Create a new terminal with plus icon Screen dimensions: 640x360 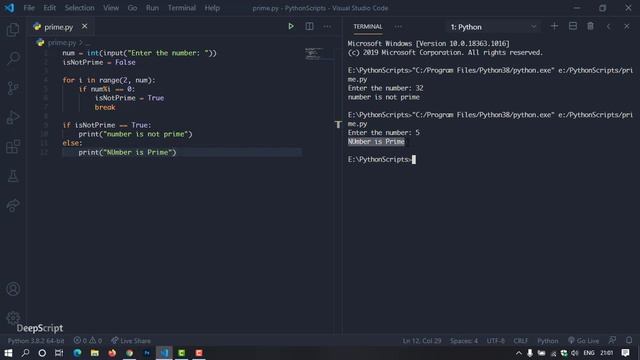pyautogui.click(x=554, y=27)
